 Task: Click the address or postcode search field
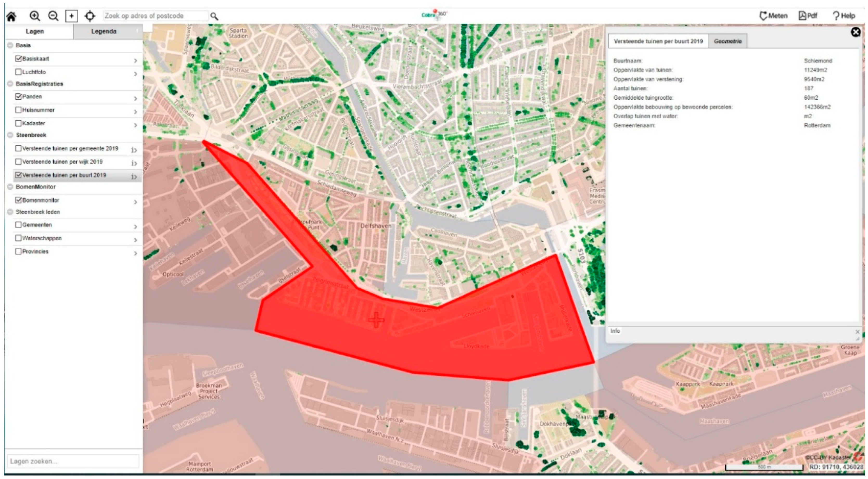click(x=155, y=16)
